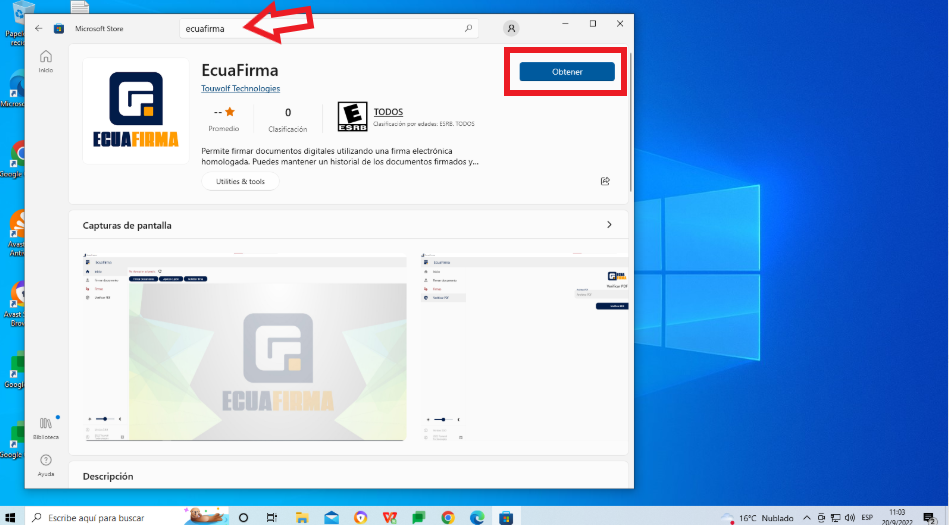Maximize the Microsoft Store window
Image resolution: width=949 pixels, height=525 pixels.
click(593, 24)
